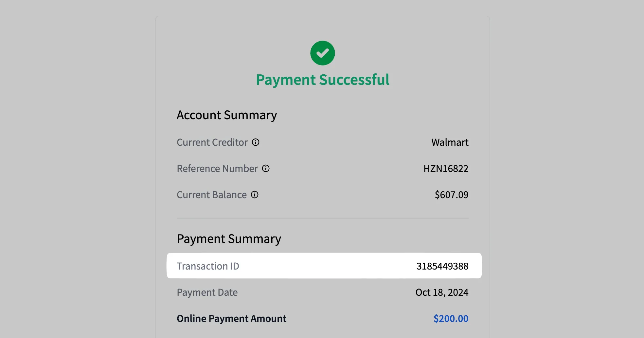Click the Current Creditor info icon
644x338 pixels.
click(x=256, y=142)
